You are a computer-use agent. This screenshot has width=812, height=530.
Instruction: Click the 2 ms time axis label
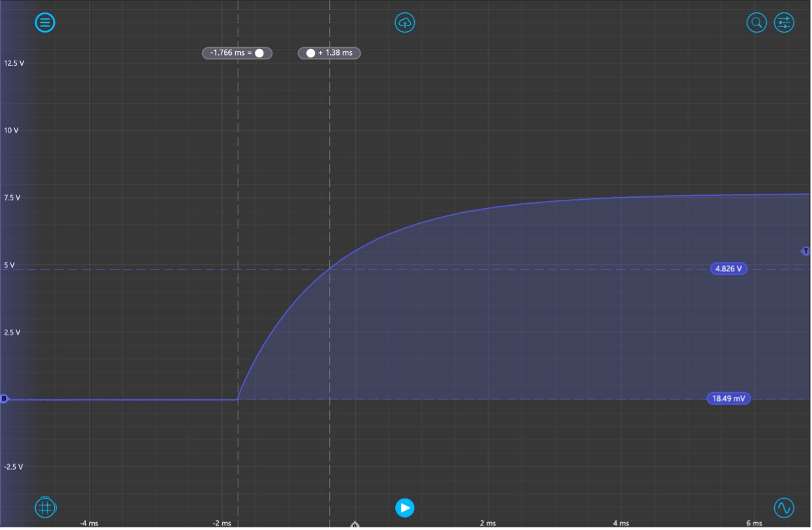pyautogui.click(x=487, y=523)
